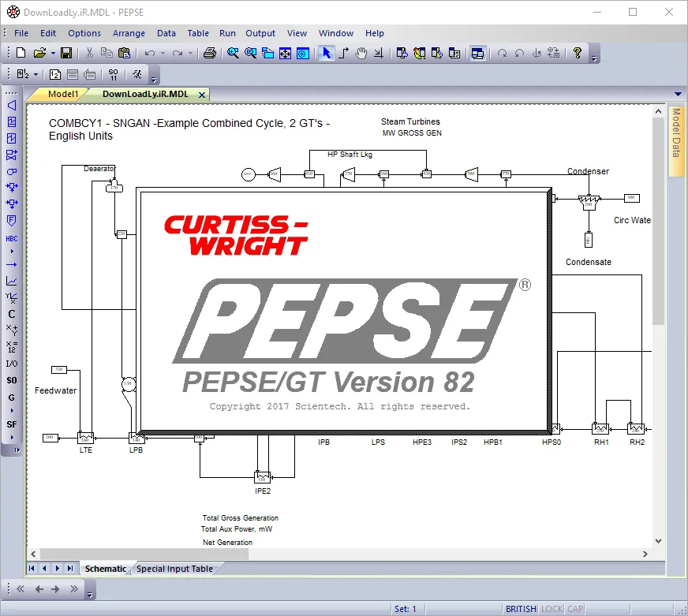
Task: Select the C control icon in palette
Action: click(x=12, y=314)
